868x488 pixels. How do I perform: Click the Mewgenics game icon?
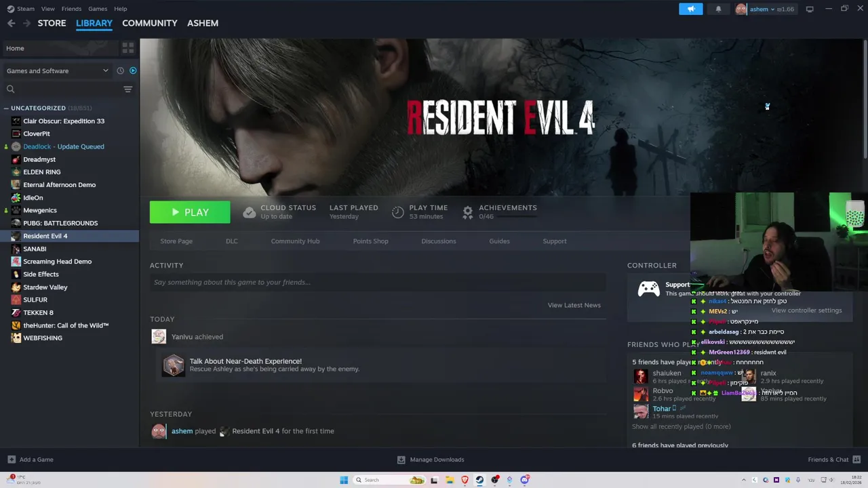(16, 210)
